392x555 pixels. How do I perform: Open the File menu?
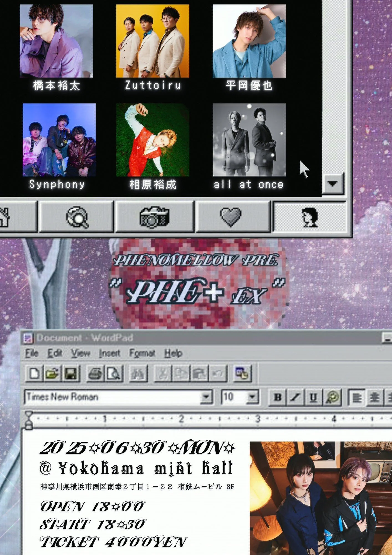[x=32, y=353]
